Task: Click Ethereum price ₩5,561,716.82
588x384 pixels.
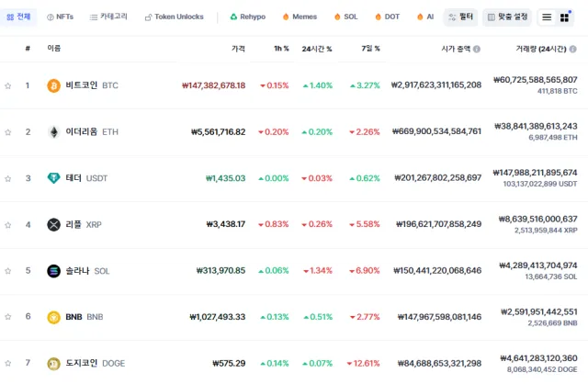Action: click(219, 132)
